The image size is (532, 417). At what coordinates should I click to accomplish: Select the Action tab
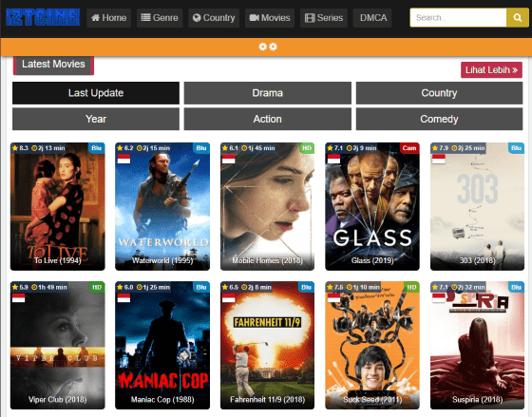267,119
